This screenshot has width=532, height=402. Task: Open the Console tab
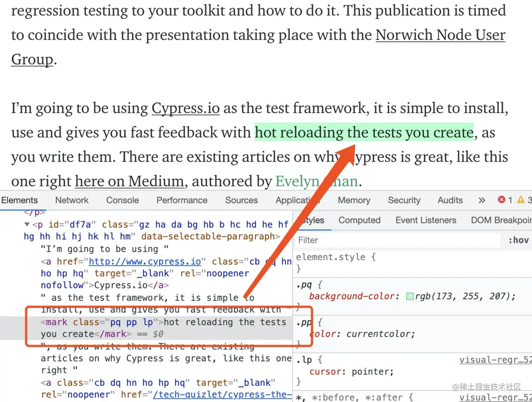point(122,200)
